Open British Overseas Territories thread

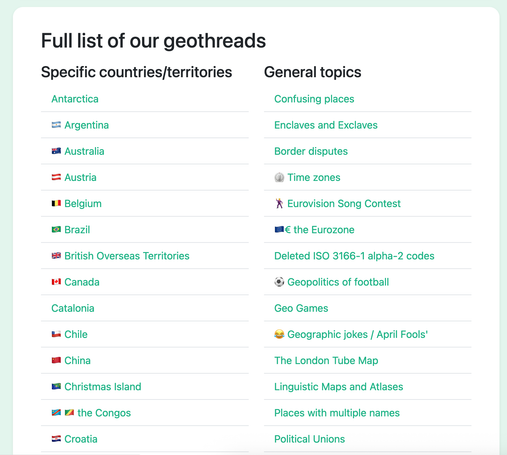click(x=127, y=256)
